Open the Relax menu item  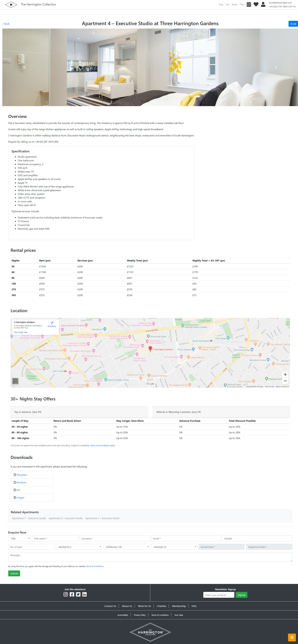pyautogui.click(x=234, y=4)
